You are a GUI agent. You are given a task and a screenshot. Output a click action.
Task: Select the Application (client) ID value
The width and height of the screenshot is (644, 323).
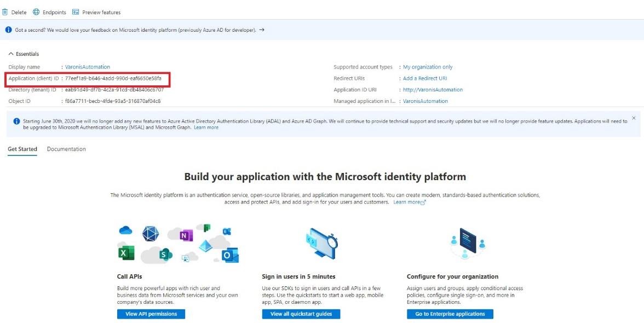[113, 78]
